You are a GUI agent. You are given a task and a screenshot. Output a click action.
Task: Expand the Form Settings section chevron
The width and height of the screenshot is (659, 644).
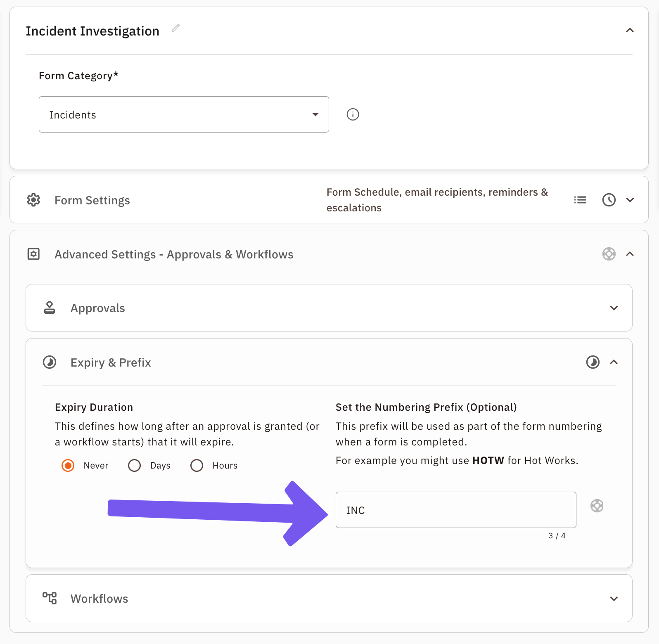coord(630,200)
